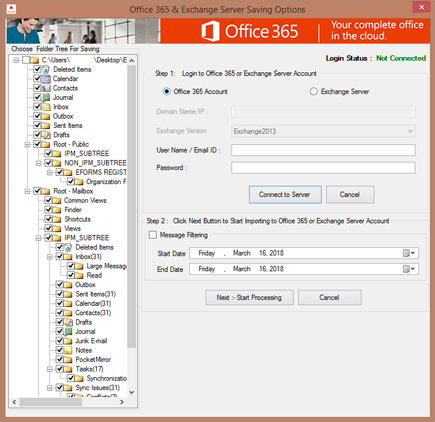Click the folder icon of C:\Users root

(x=35, y=60)
